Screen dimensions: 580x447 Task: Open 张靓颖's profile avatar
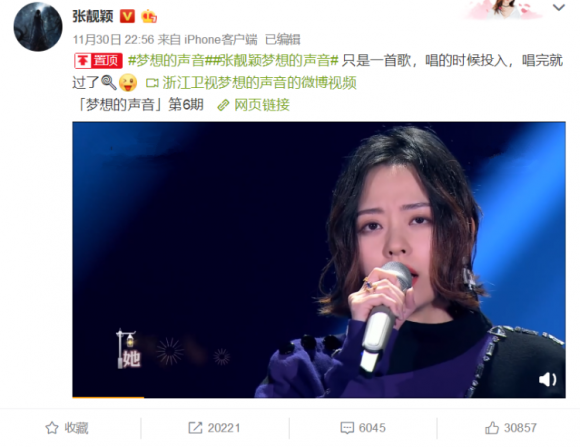coord(38,27)
